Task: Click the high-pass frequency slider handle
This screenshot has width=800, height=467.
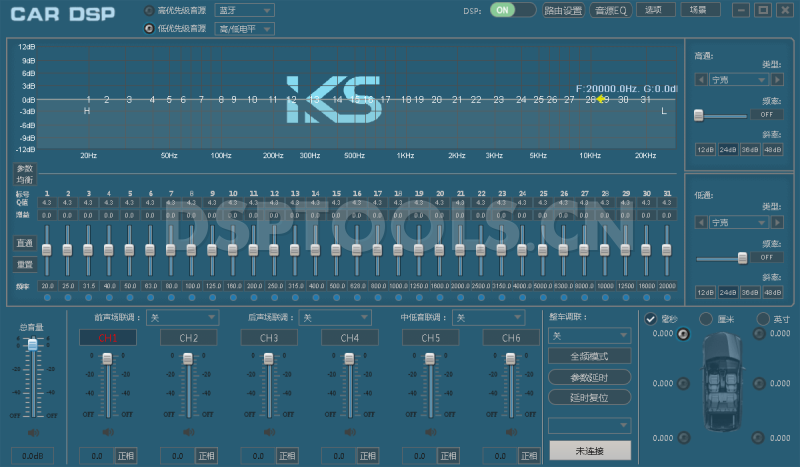Action: point(698,115)
